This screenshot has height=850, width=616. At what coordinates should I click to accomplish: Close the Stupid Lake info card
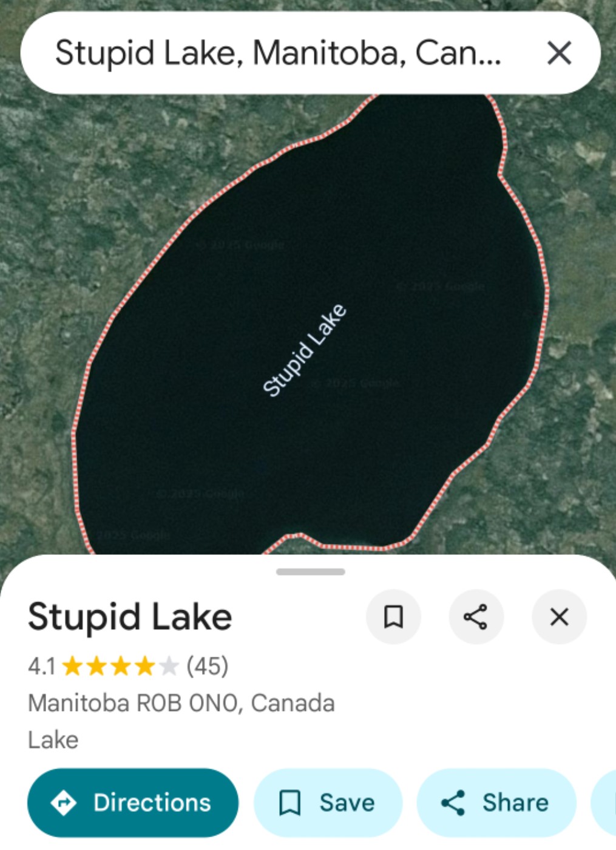[x=559, y=617]
